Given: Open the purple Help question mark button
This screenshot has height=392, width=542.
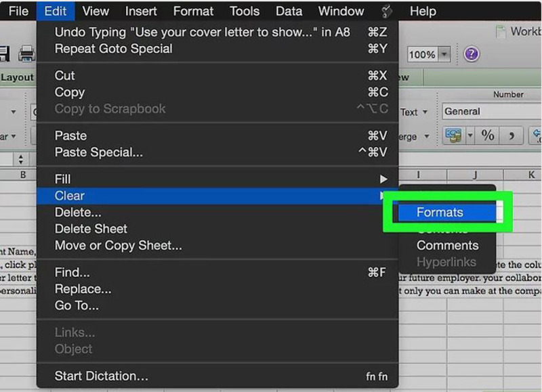Looking at the screenshot, I should (x=472, y=54).
